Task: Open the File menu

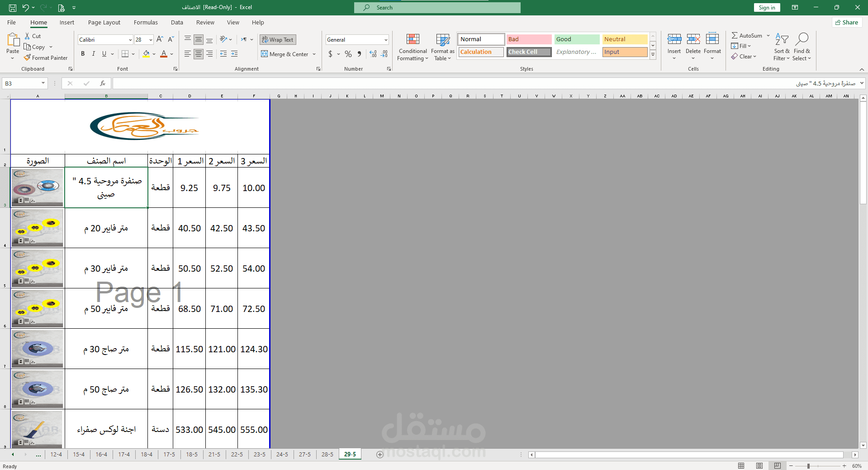Action: [x=11, y=22]
